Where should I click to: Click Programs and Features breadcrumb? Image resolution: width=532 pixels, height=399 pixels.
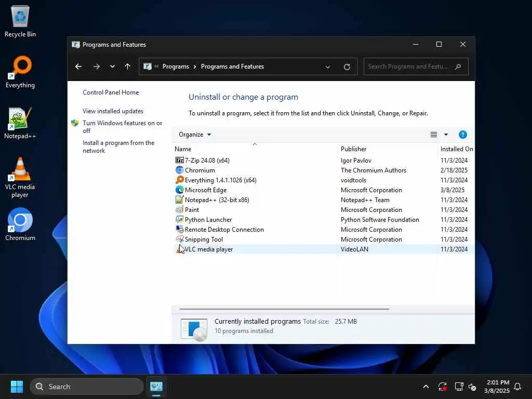(x=232, y=66)
